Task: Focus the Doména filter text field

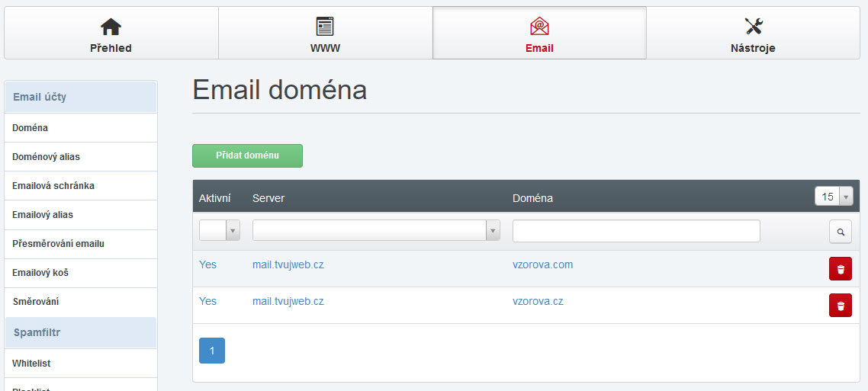Action: point(636,231)
